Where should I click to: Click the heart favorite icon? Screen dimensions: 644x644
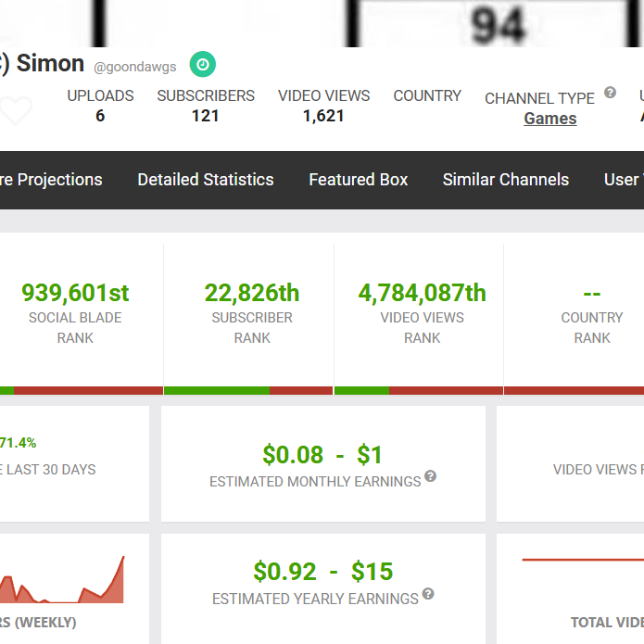(14, 110)
